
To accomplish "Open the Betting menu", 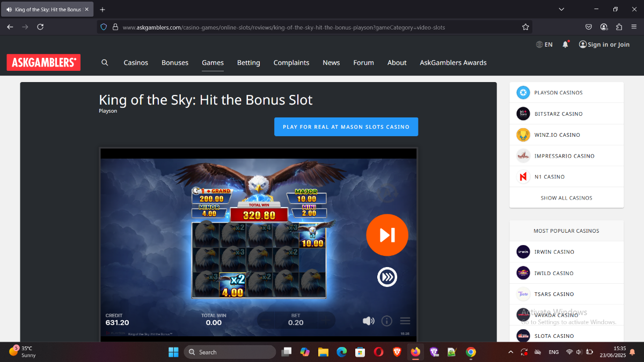I will pos(248,63).
